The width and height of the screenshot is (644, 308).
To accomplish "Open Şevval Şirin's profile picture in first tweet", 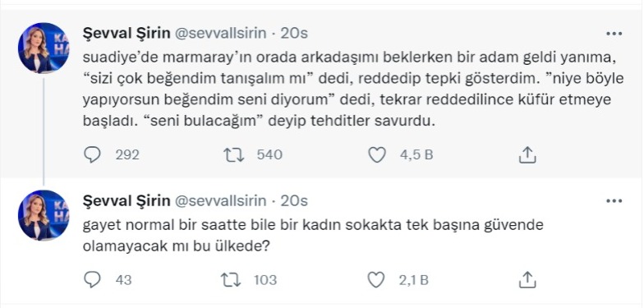I will click(44, 48).
